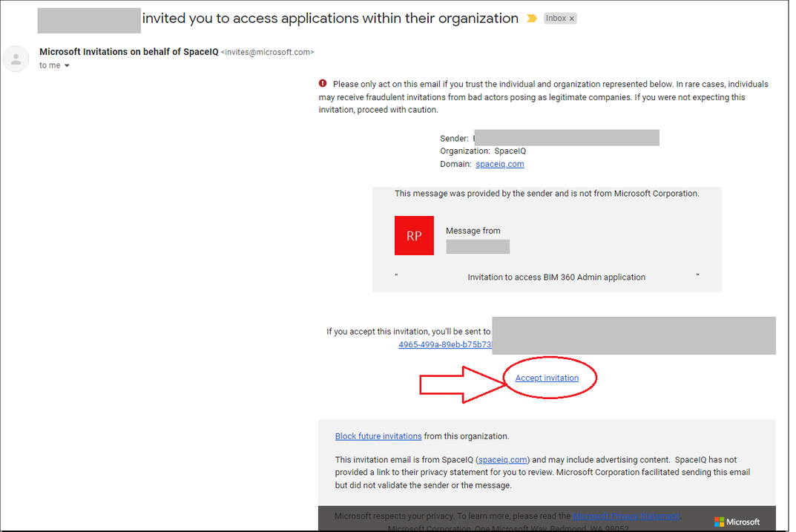Remove the Inbox label with its x
This screenshot has width=796, height=532.
(572, 19)
